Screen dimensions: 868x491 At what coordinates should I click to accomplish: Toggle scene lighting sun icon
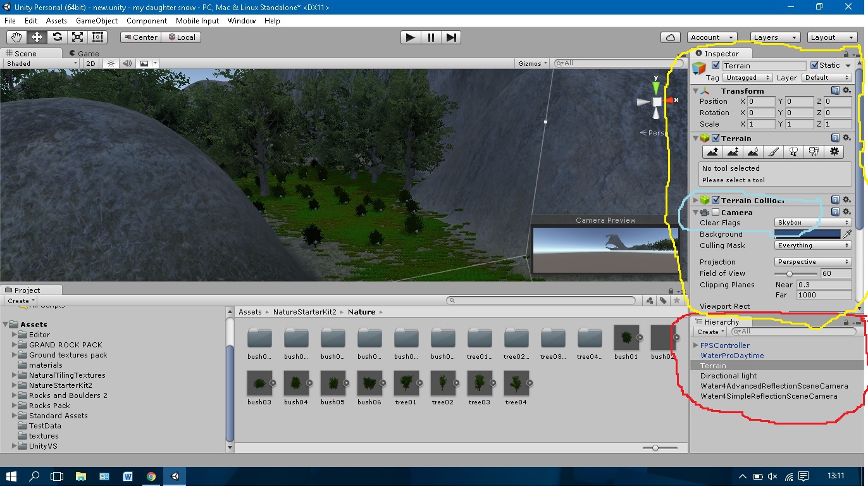coord(111,63)
